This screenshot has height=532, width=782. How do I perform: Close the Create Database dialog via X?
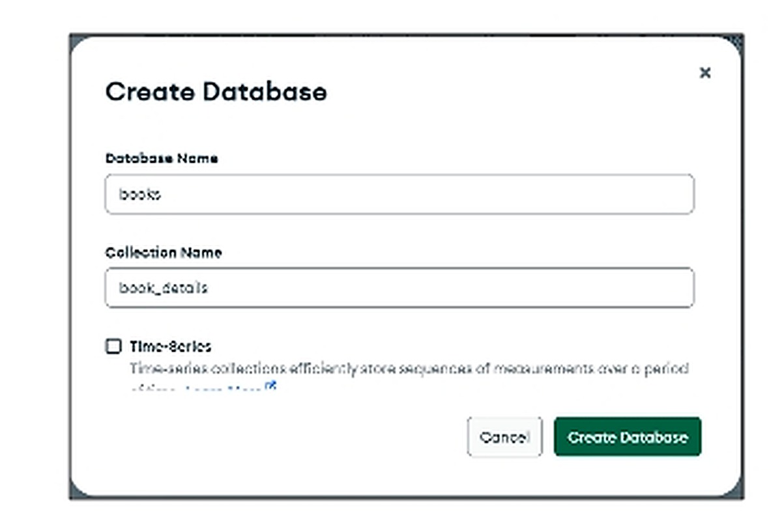704,73
